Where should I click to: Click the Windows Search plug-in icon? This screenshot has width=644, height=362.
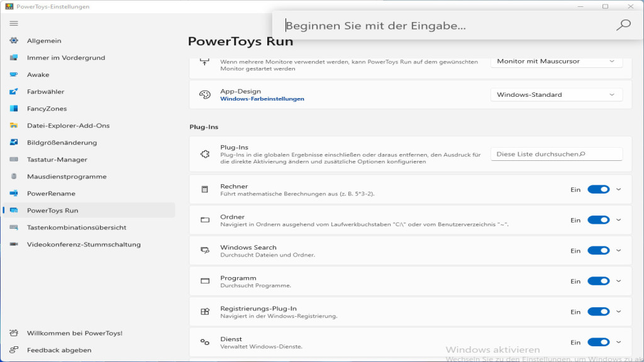tap(204, 250)
